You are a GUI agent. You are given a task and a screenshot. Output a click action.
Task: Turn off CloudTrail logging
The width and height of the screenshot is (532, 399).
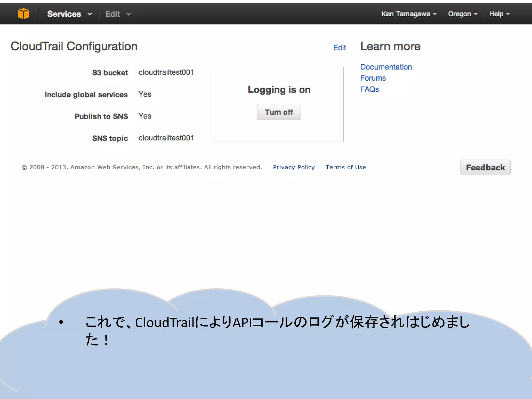tap(279, 112)
